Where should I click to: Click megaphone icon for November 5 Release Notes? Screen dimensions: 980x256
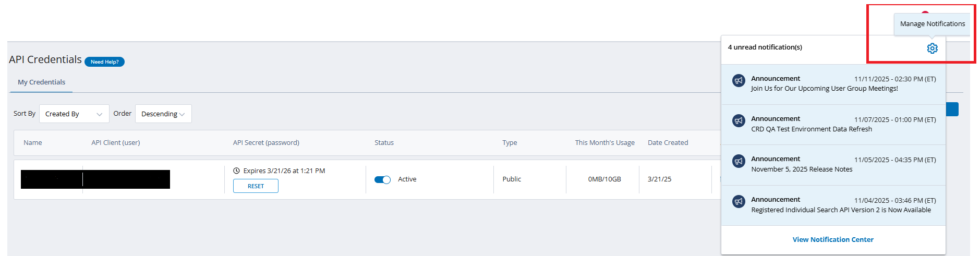(738, 161)
